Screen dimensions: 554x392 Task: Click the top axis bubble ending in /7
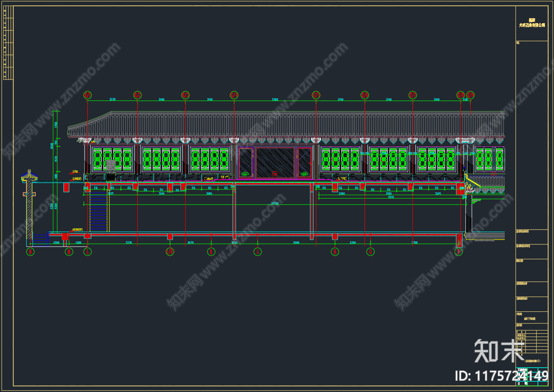pos(413,95)
